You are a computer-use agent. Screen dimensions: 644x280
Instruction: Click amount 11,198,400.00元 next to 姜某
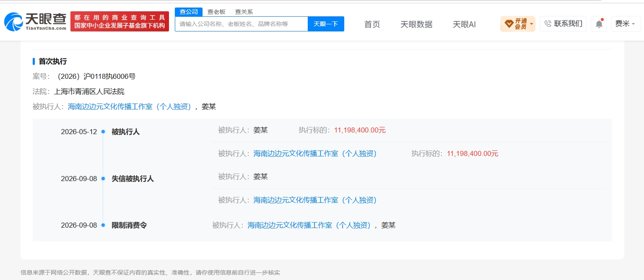[360, 130]
